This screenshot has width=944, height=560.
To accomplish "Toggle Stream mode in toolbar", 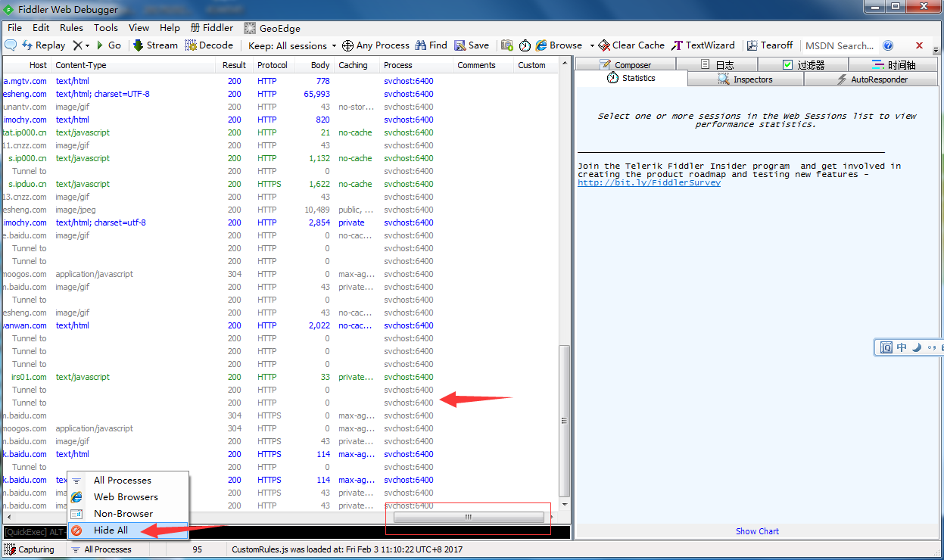I will coord(155,45).
